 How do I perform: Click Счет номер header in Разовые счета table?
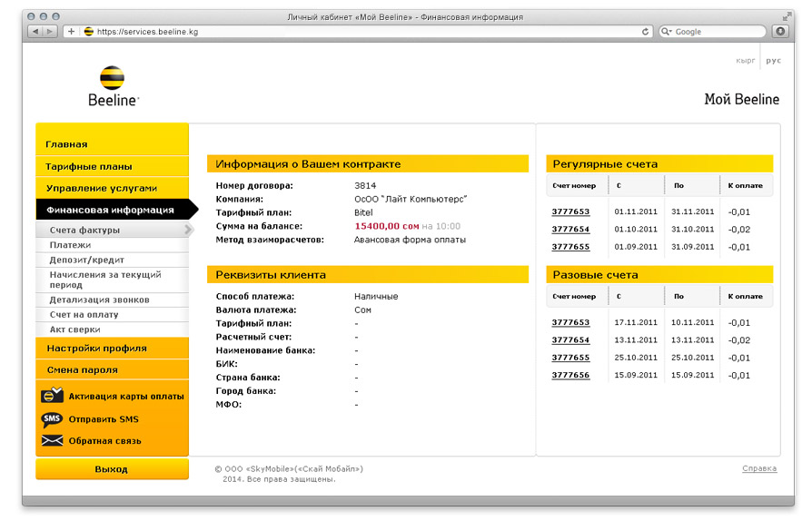[x=574, y=296]
